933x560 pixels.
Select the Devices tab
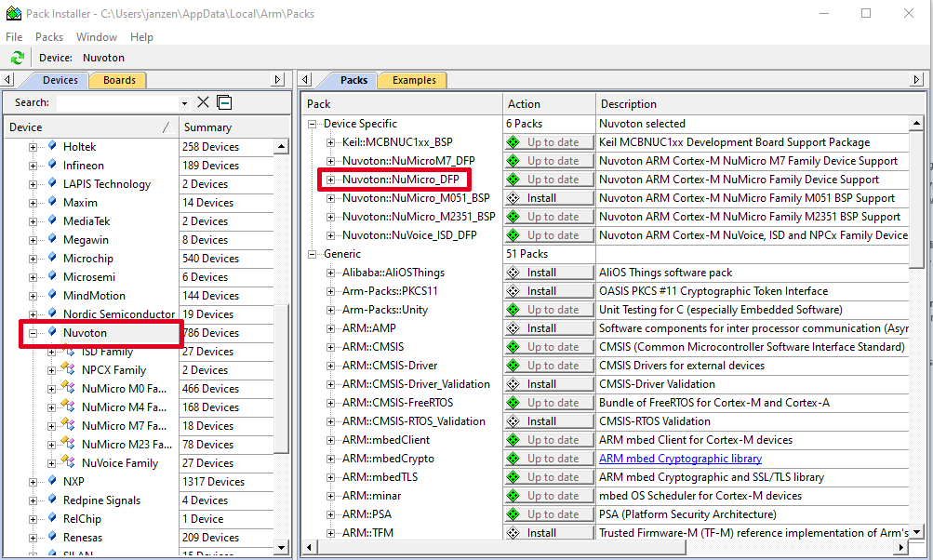[x=60, y=80]
